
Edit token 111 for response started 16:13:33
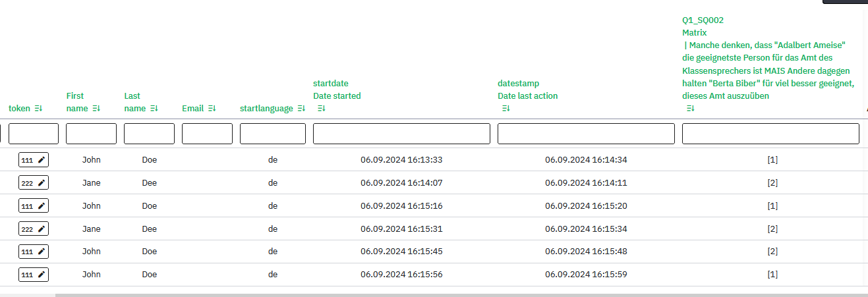pos(42,160)
